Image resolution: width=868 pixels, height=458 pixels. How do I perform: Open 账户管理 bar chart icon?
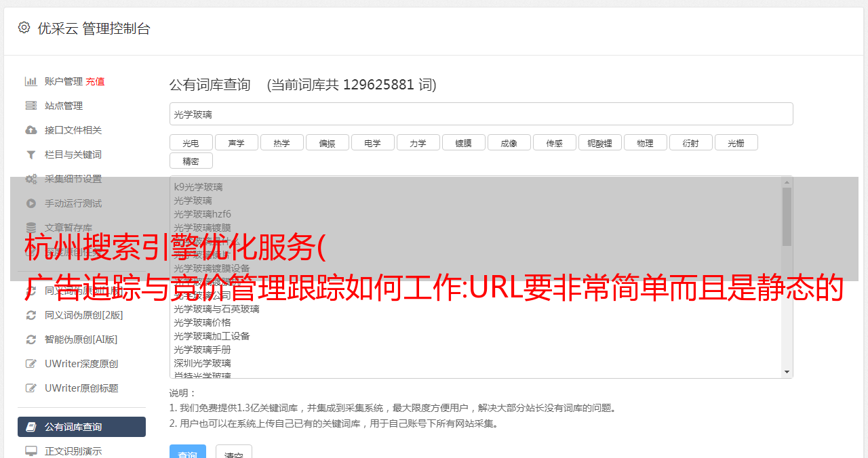pos(31,81)
